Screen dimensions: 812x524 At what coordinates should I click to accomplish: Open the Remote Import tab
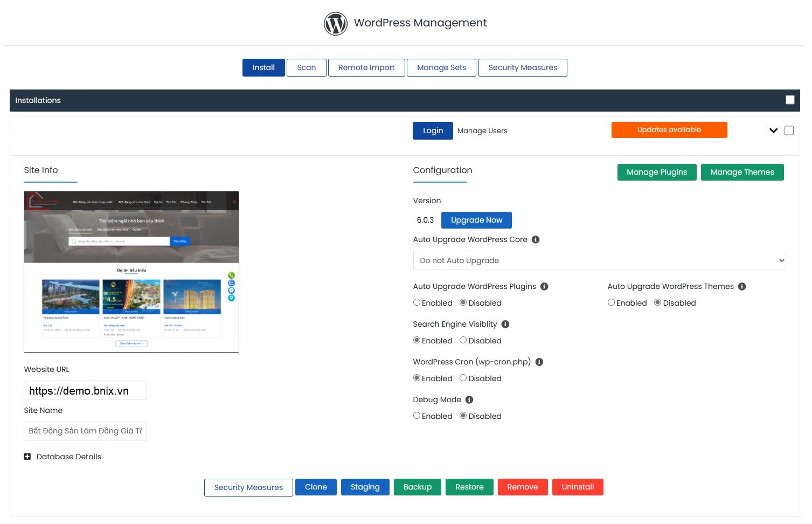[366, 67]
